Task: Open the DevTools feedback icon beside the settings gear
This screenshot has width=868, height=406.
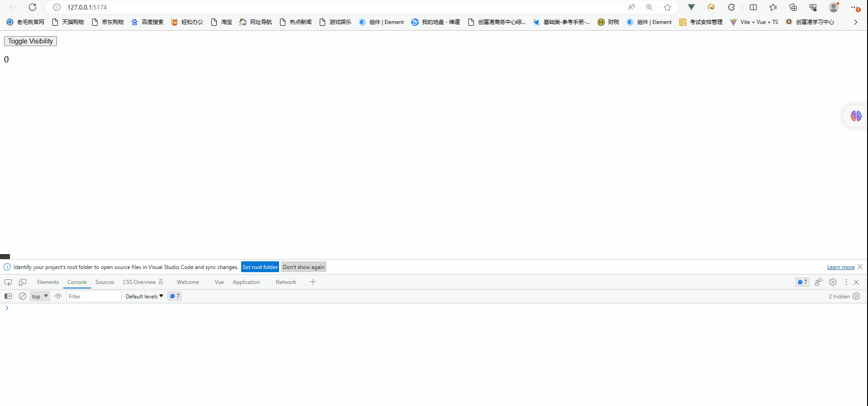Action: pyautogui.click(x=818, y=282)
